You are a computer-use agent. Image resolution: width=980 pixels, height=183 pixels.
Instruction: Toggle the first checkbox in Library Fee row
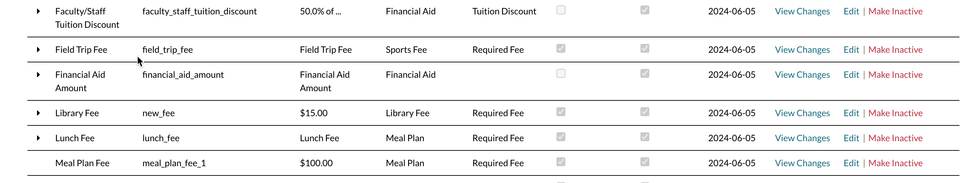[561, 112]
